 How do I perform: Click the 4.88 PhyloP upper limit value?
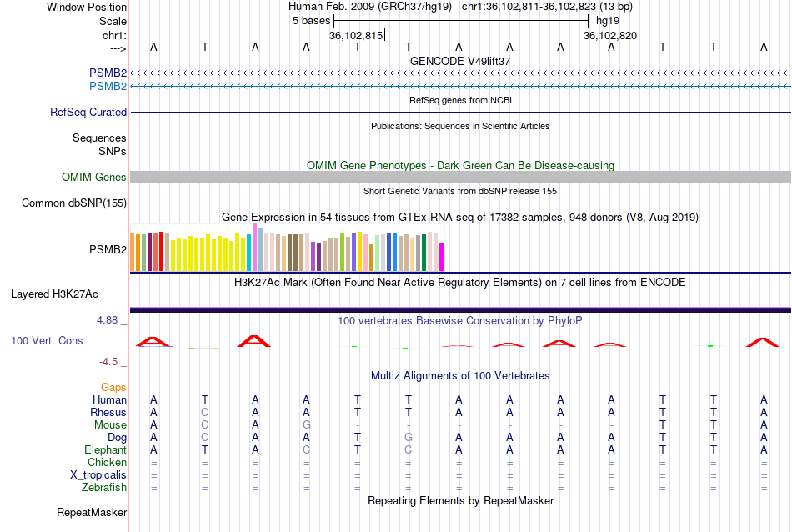pyautogui.click(x=107, y=320)
